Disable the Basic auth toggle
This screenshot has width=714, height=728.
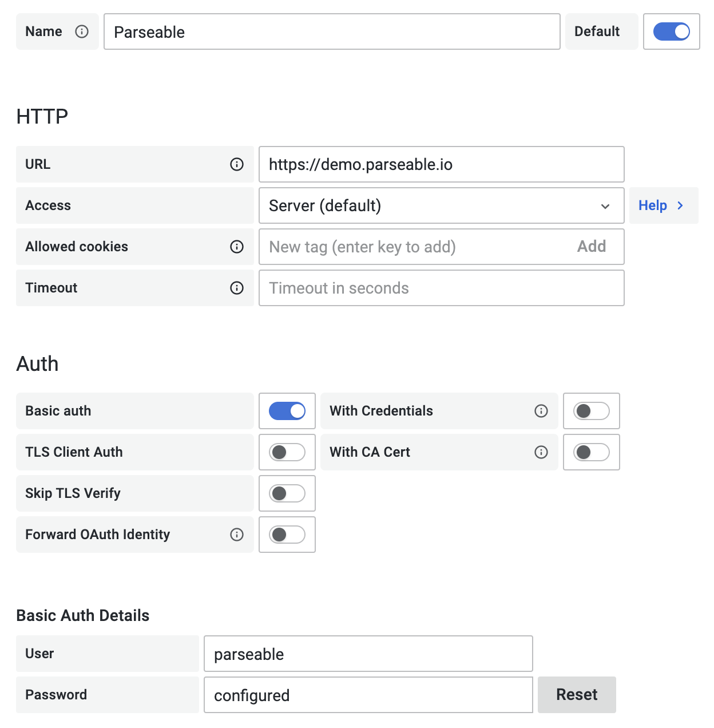click(x=287, y=411)
